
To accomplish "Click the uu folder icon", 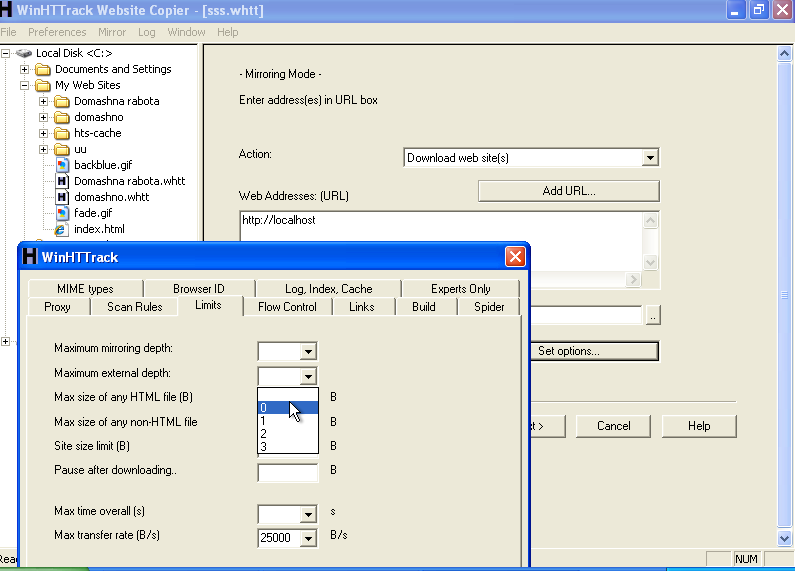I will (62, 149).
